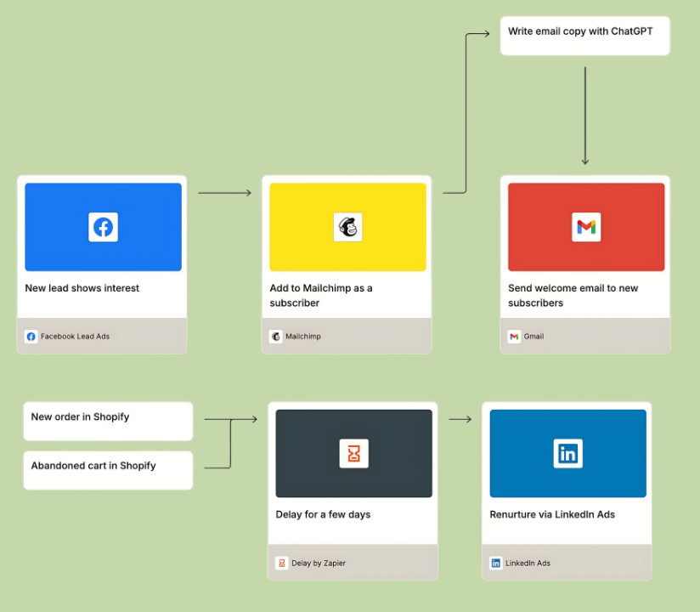
Task: Click small hourglass icon beside Delay by Zapier
Action: coord(282,564)
